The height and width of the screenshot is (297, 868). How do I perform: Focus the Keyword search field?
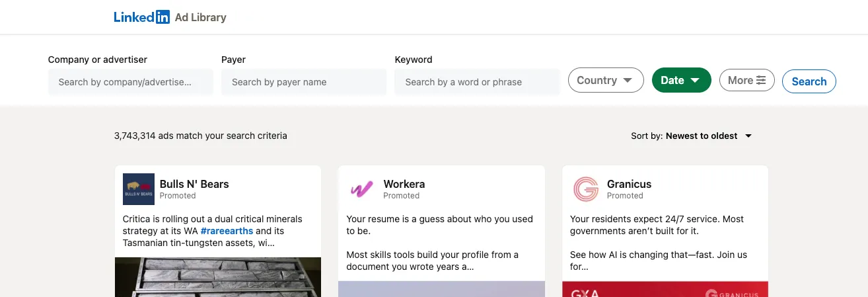coord(477,82)
